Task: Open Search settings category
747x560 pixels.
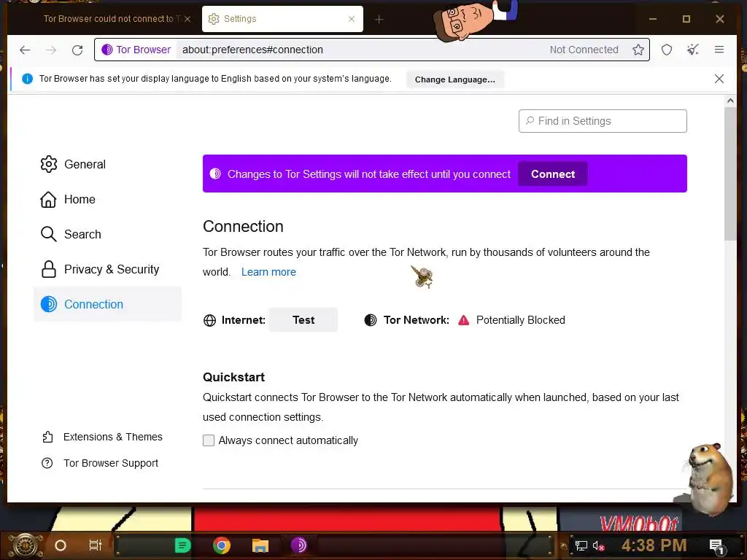Action: tap(107, 234)
